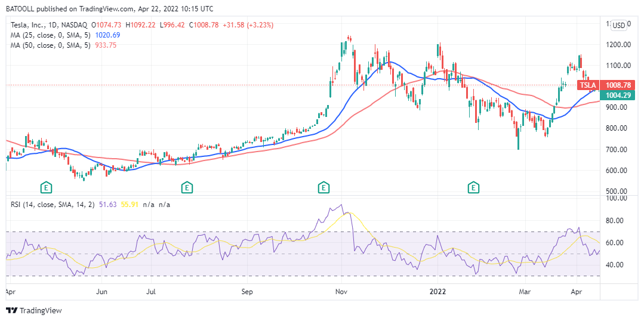Screen dimensions: 644x321
Task: Click the red TSLA symbol tag
Action: click(588, 85)
